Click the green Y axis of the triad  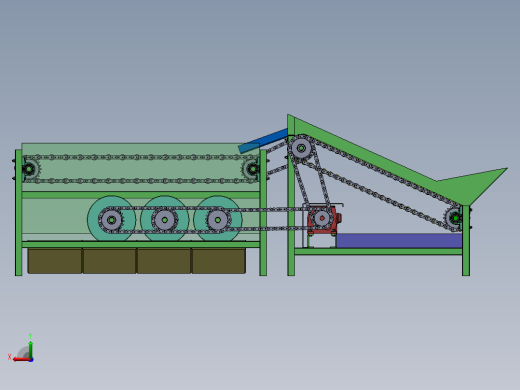[x=30, y=350]
